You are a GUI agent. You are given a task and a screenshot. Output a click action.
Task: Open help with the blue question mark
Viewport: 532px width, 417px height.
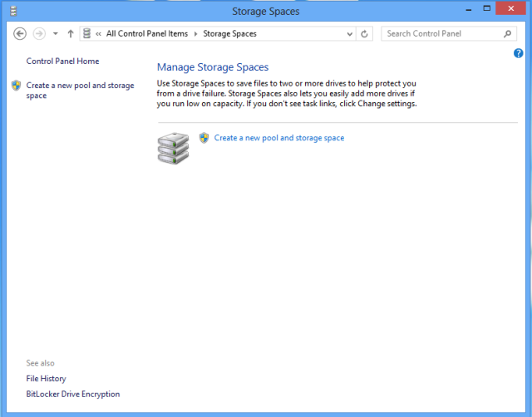(518, 53)
